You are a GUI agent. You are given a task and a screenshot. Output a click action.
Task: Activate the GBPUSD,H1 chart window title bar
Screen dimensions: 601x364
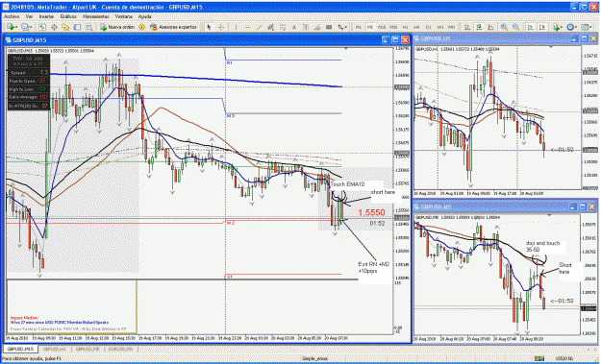click(505, 38)
